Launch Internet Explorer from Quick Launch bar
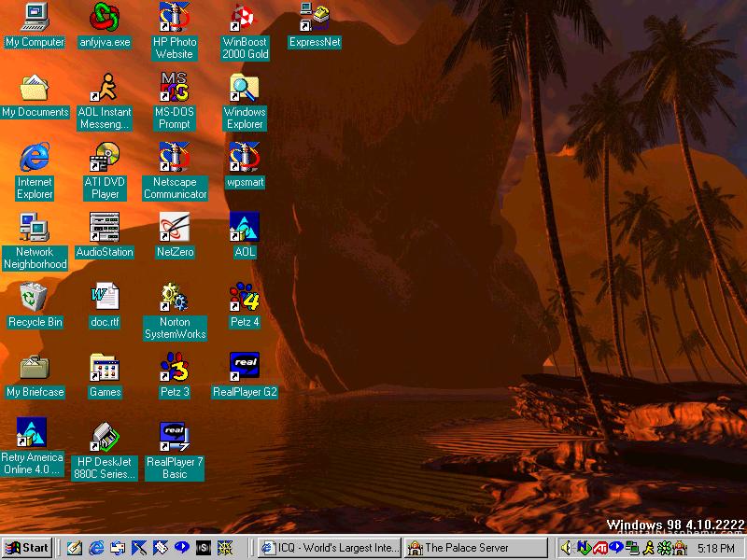747x560 pixels. tap(95, 548)
